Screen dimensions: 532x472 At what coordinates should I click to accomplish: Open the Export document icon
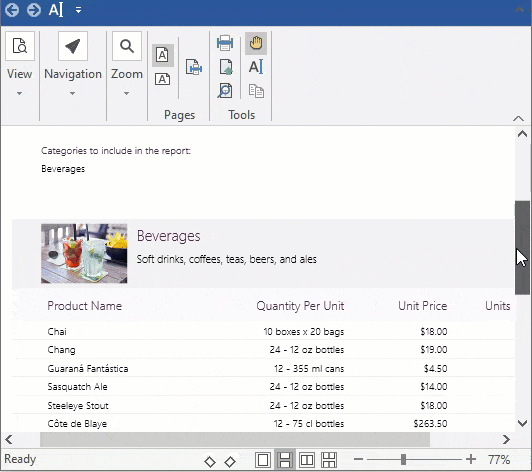click(x=225, y=67)
